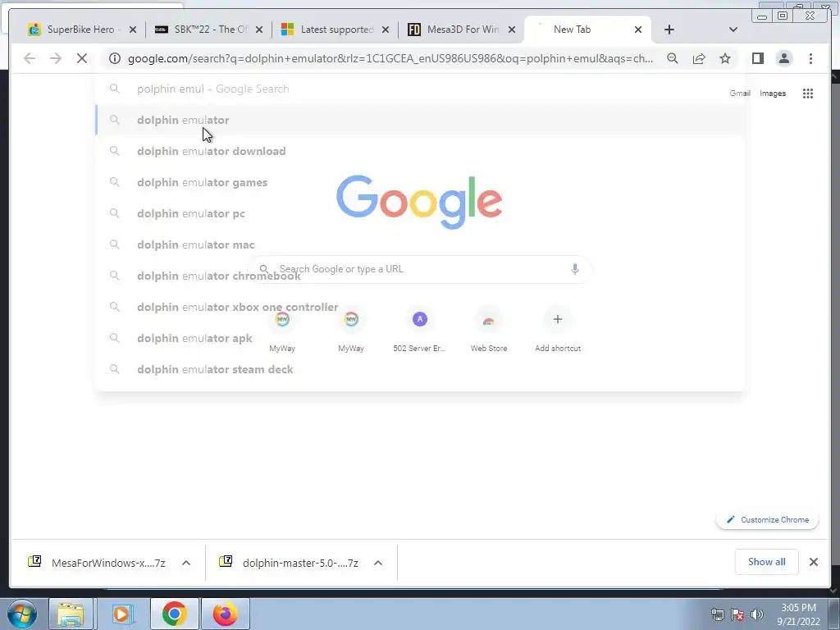840x630 pixels.
Task: Start voice search with microphone icon
Action: click(575, 269)
